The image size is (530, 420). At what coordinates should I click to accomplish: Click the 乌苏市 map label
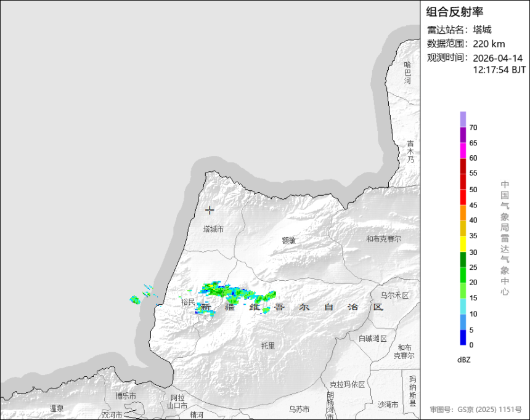click(x=299, y=409)
